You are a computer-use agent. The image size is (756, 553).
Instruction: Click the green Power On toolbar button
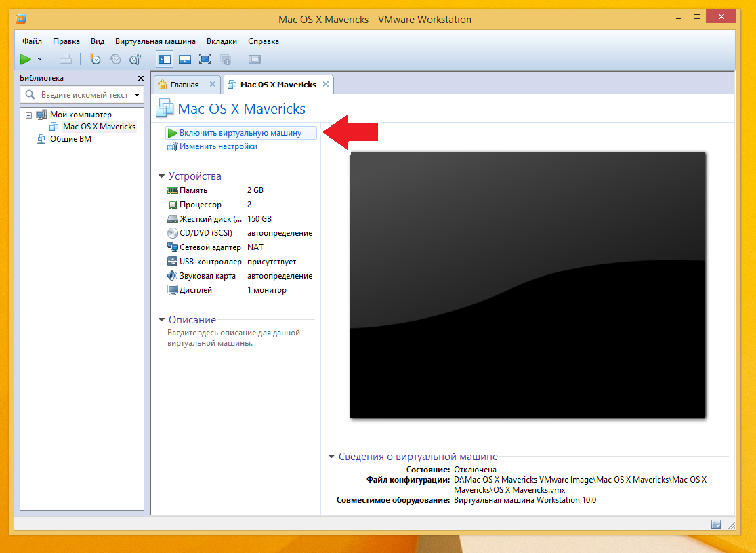tap(26, 60)
